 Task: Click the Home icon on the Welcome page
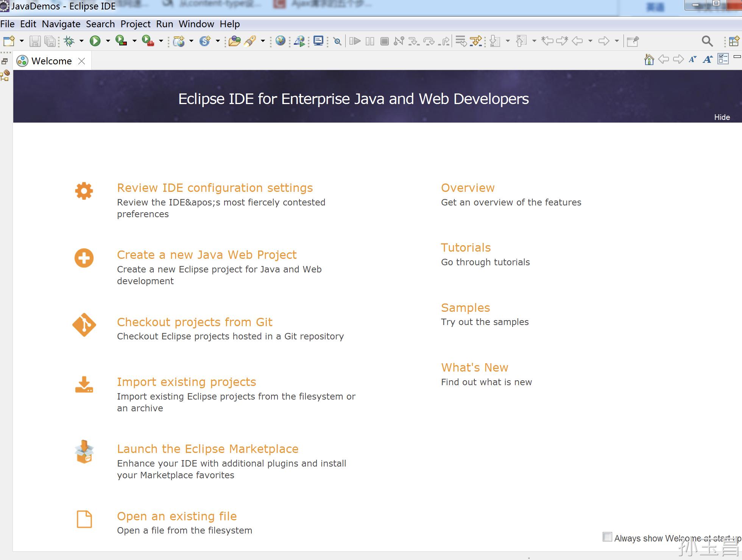click(648, 59)
